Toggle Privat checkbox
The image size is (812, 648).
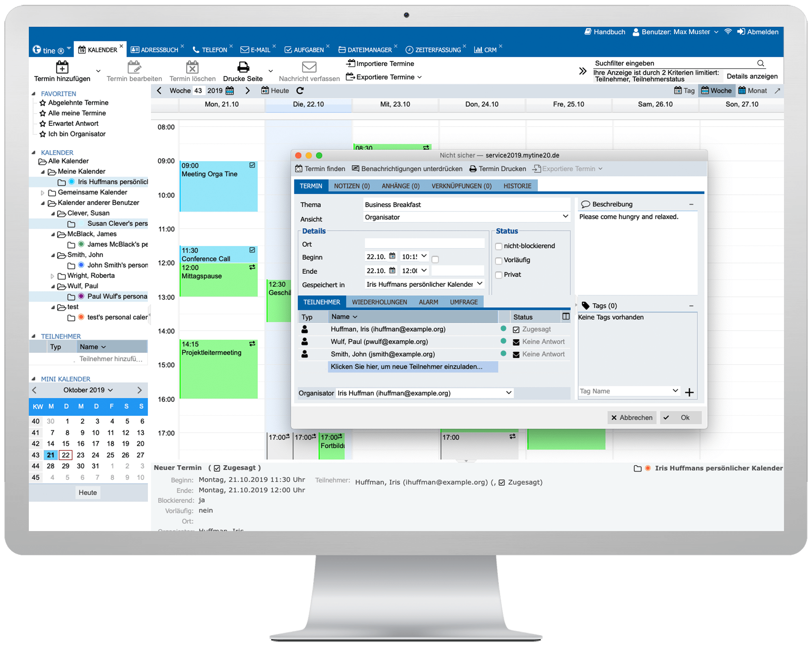click(x=499, y=275)
